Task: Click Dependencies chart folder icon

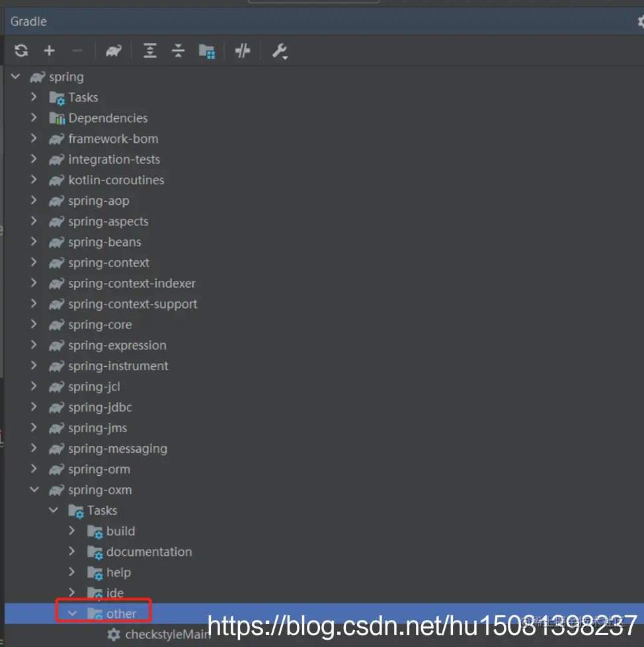Action: coord(57,118)
